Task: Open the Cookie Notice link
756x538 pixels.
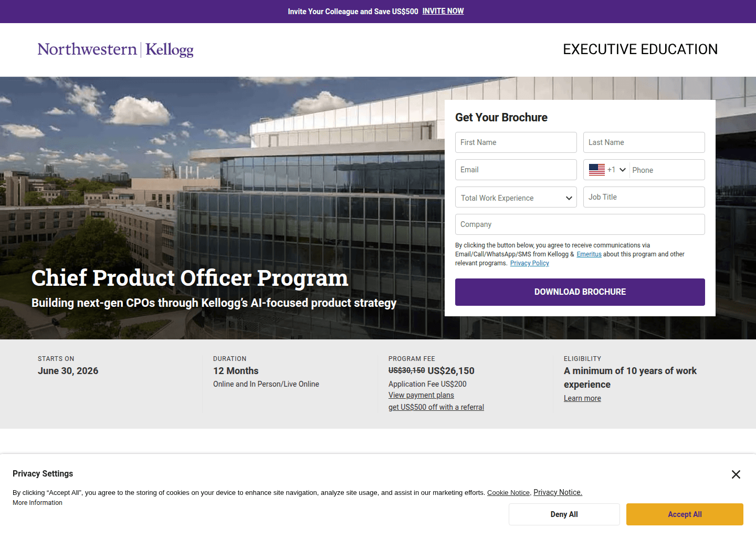Action: [508, 493]
